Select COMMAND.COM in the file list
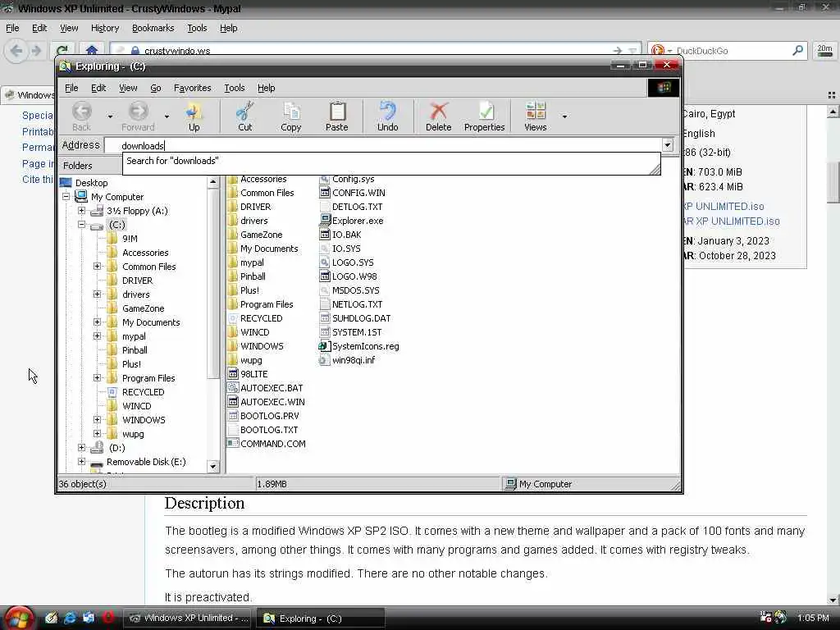840x630 pixels. (267, 444)
